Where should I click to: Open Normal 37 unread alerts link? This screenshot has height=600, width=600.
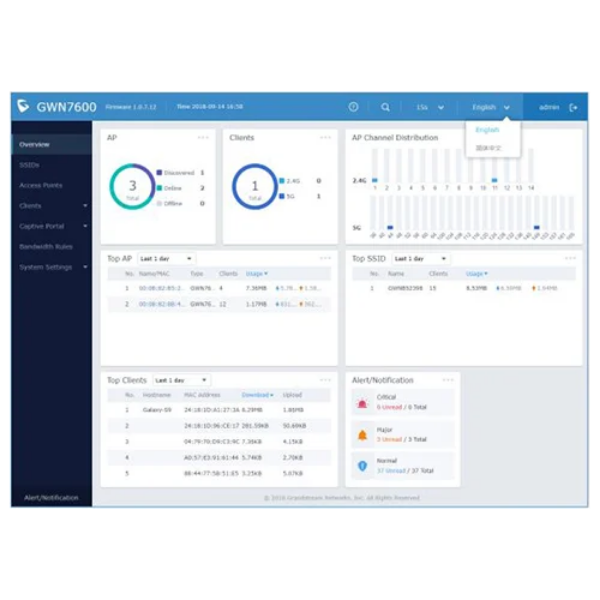[x=391, y=471]
